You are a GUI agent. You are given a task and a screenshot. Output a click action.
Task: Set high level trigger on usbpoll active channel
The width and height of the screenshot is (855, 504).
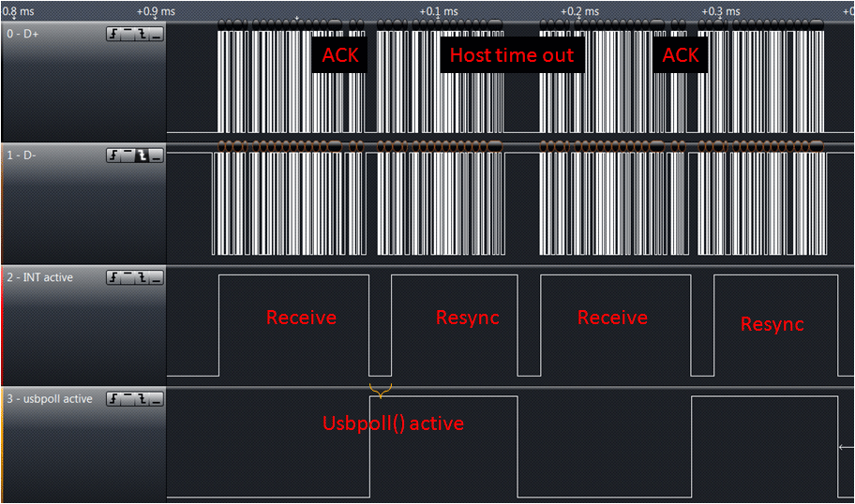click(x=127, y=399)
